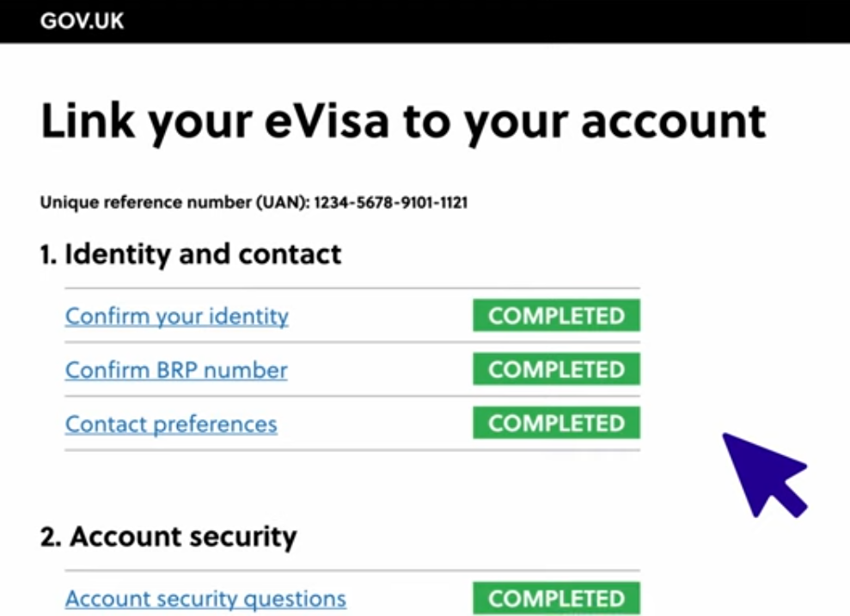Click the GOV.UK logo in the header
Image resolution: width=850 pixels, height=616 pixels.
click(x=82, y=21)
